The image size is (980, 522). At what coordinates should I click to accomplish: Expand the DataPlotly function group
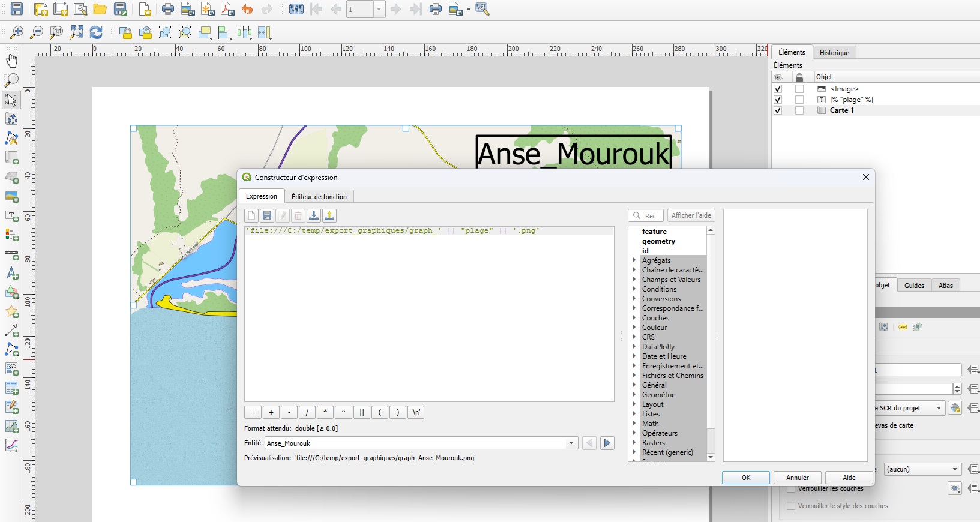coord(634,347)
